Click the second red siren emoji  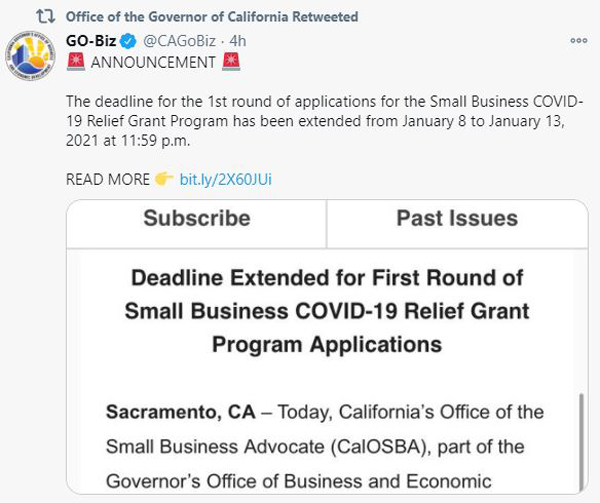pos(231,62)
